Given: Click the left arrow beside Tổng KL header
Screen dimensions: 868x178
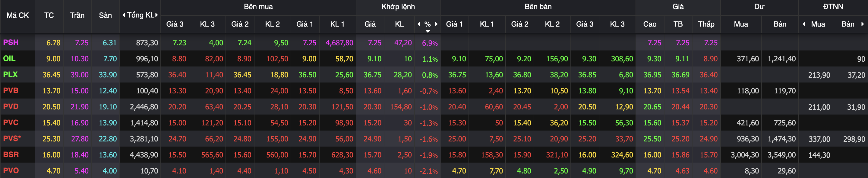Looking at the screenshot, I should (124, 15).
